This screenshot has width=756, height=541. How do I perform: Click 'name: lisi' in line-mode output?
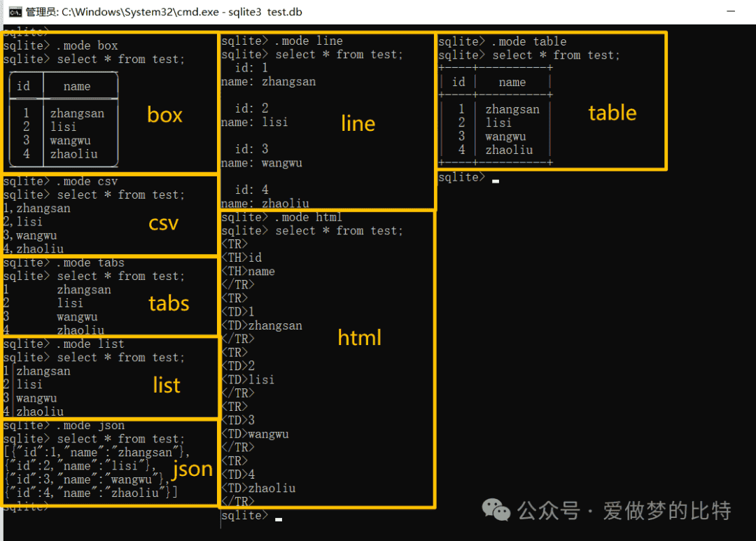[x=255, y=122]
